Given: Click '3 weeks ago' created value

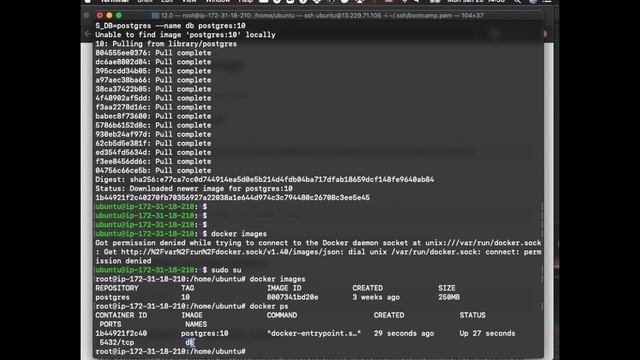Looking at the screenshot, I should click(x=376, y=297).
